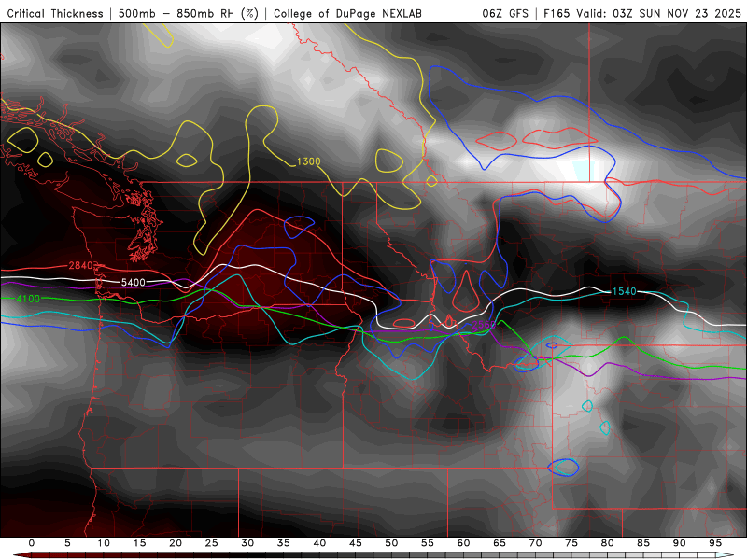This screenshot has width=747, height=560.
Task: Click the dark red end of the colorbar
Action: 21,555
